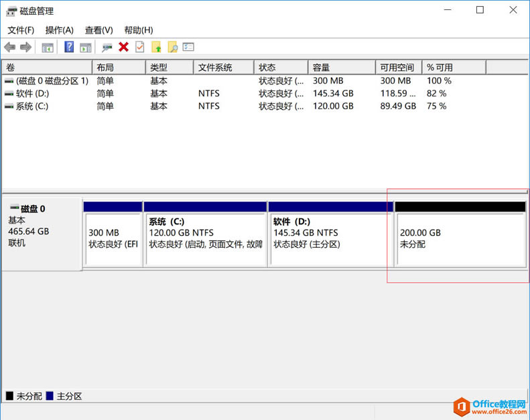Toggle the show/hide console tree icon
530x420 pixels.
pyautogui.click(x=48, y=48)
